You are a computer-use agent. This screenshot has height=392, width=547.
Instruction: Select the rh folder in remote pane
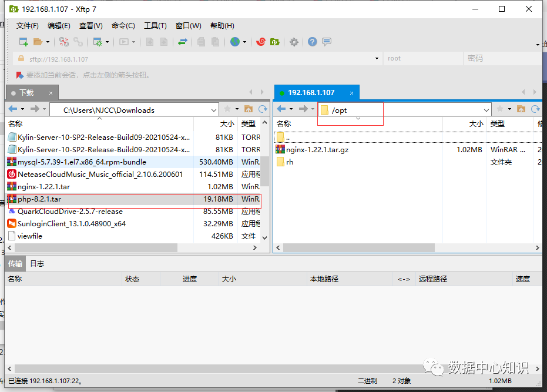(408, 162)
